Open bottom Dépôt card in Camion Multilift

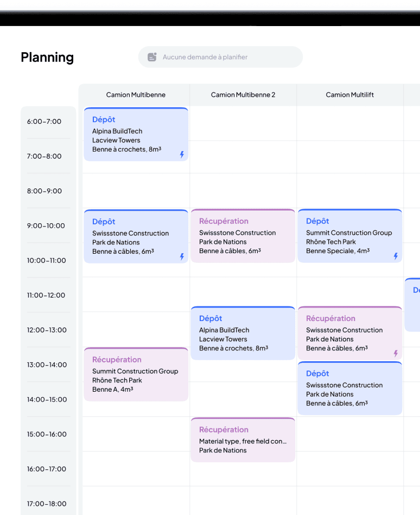349,389
